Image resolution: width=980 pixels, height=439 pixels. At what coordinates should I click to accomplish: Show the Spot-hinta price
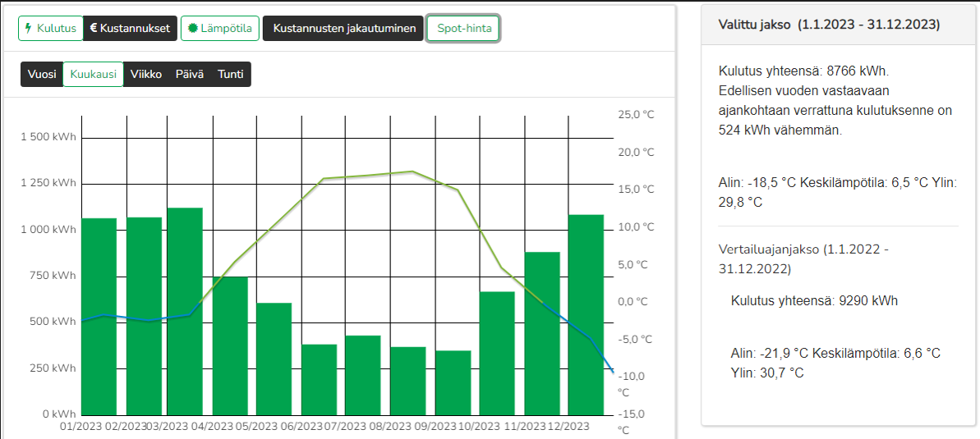[x=463, y=29]
